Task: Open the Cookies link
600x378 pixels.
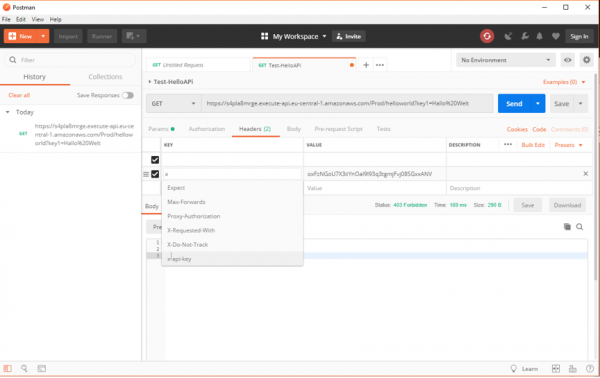Action: coord(517,129)
